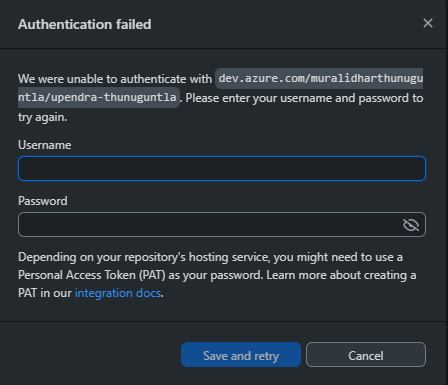Click the dev.azure.com repository URL snippet

tap(319, 78)
